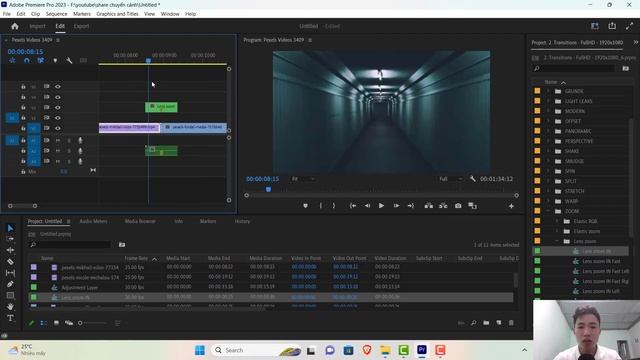Viewport: 640px width, 360px height.
Task: Mark In point in Program monitor
Action: (320, 206)
